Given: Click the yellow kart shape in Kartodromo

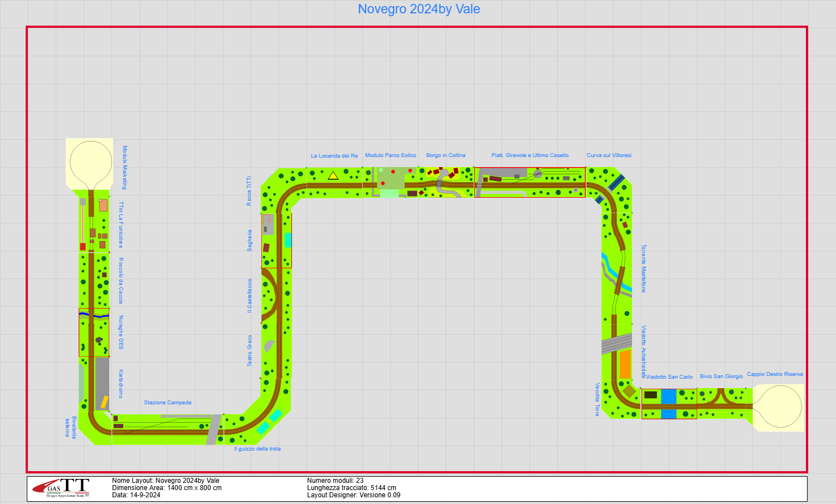Looking at the screenshot, I should coord(104,402).
